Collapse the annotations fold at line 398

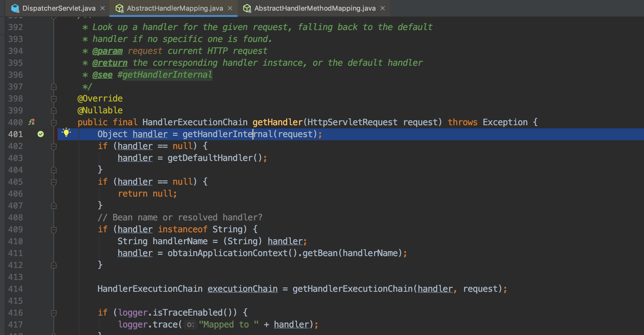pyautogui.click(x=54, y=99)
